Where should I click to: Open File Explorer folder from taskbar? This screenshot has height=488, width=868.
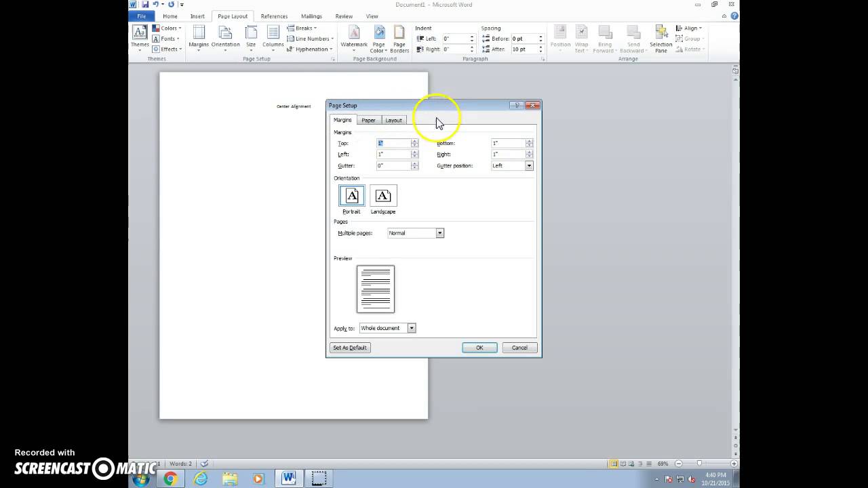click(230, 479)
